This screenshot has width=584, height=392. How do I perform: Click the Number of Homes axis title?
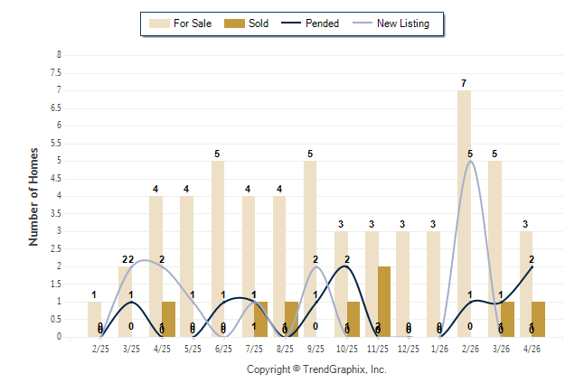[33, 197]
